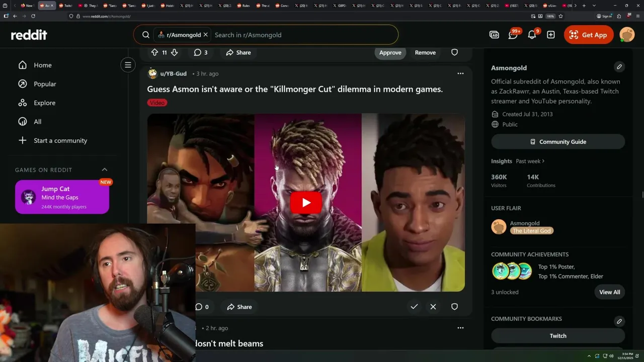The width and height of the screenshot is (644, 362).
Task: Open options menu for Killmonger Cut post
Action: point(460,73)
